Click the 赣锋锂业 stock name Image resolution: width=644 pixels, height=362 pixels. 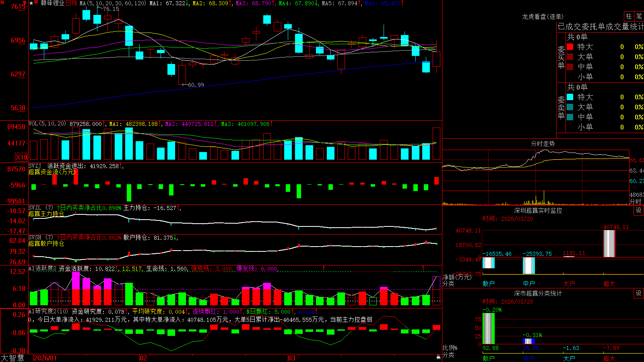[x=53, y=3]
